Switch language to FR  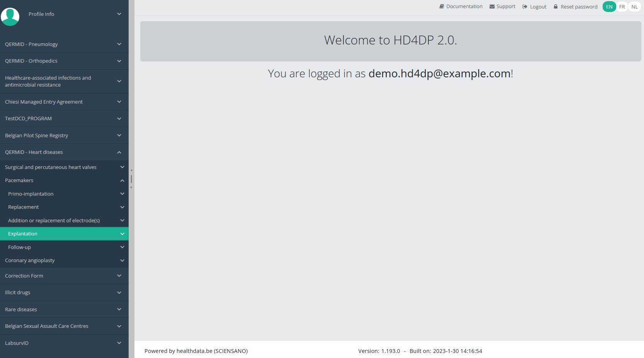coord(622,7)
